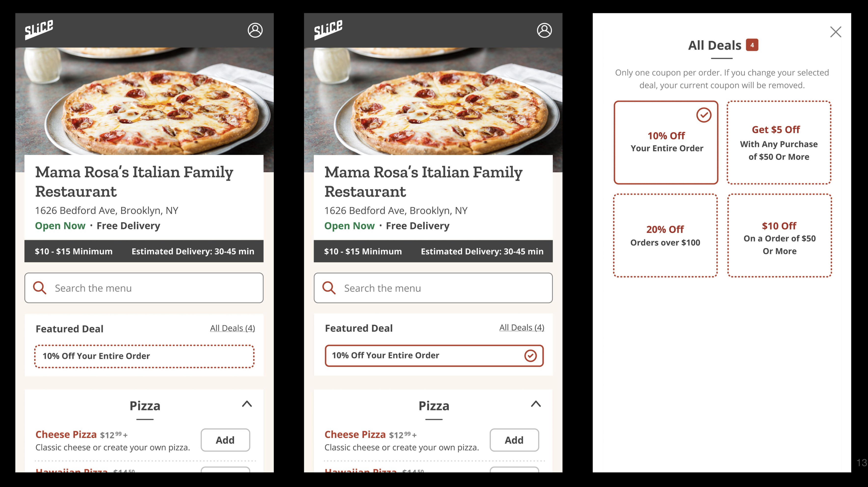Add Cheese Pizza in the left screen
This screenshot has width=868, height=487.
[x=225, y=440]
